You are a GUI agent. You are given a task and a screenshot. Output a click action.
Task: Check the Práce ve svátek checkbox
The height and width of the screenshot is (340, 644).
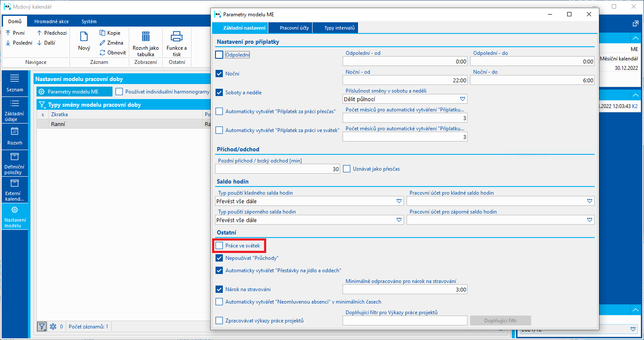pos(219,246)
